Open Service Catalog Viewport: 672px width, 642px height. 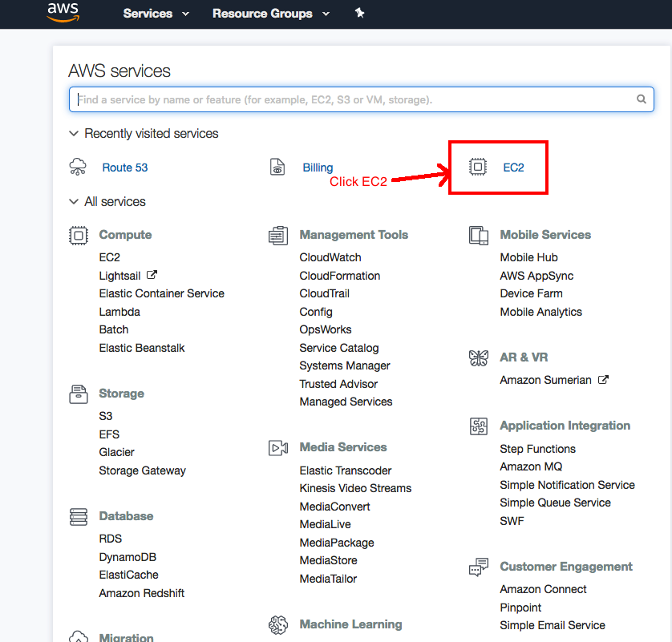[x=339, y=348]
